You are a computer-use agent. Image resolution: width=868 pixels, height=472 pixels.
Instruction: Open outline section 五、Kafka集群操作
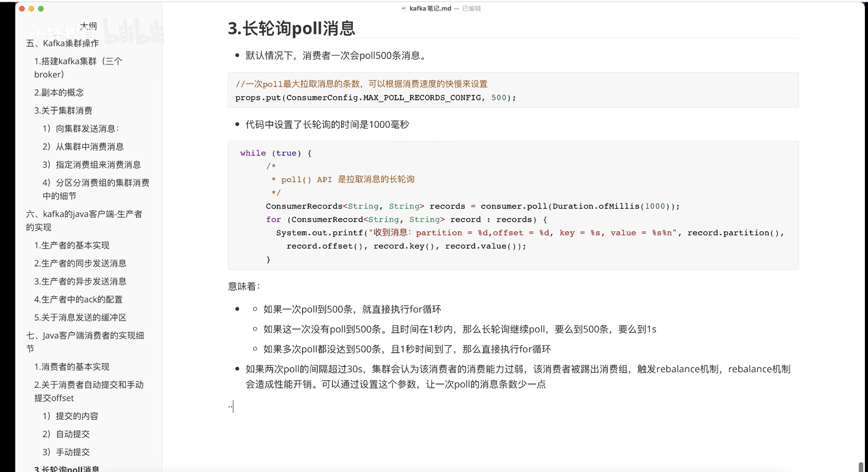point(62,43)
